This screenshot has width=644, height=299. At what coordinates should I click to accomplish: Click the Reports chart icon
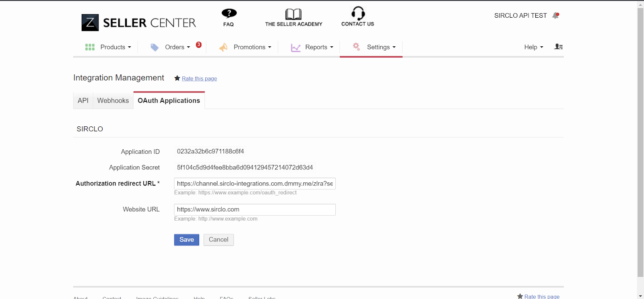[296, 48]
